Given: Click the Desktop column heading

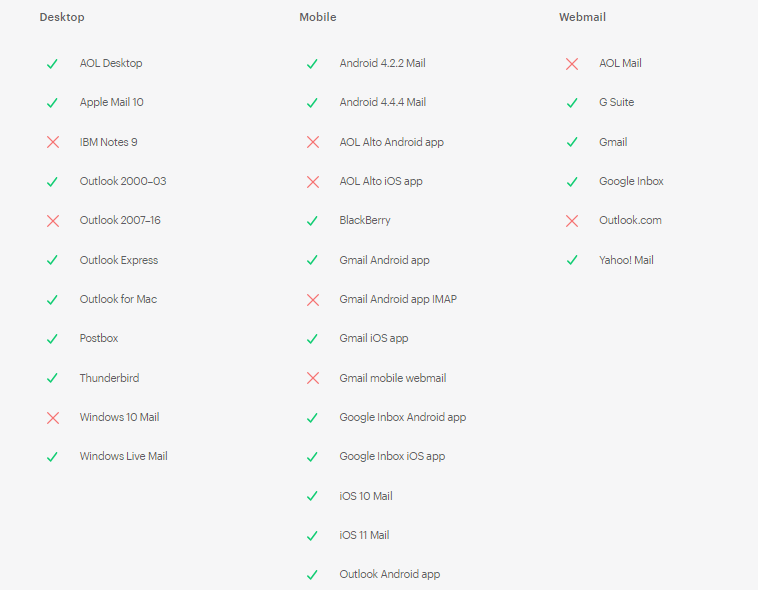Looking at the screenshot, I should (x=62, y=17).
